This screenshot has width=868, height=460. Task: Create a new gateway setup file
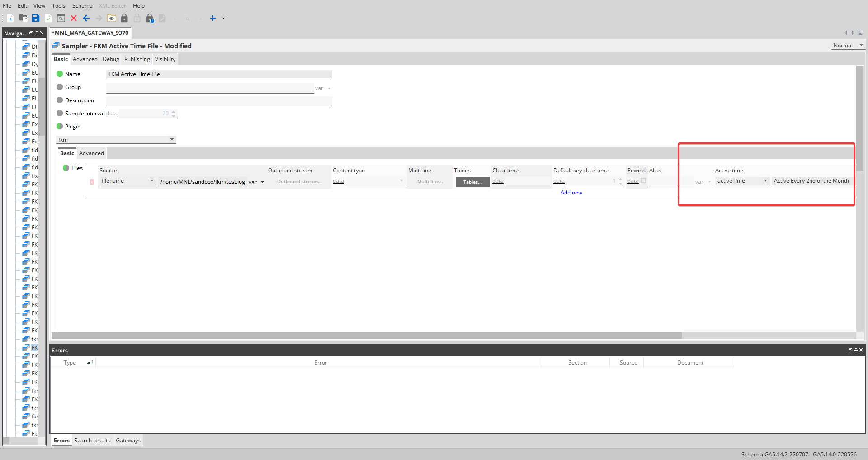click(10, 18)
